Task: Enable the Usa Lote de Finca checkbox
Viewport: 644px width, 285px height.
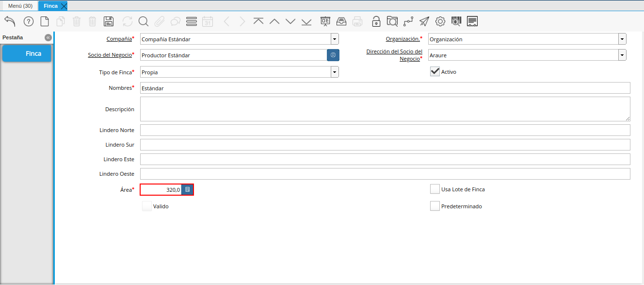Action: point(435,189)
